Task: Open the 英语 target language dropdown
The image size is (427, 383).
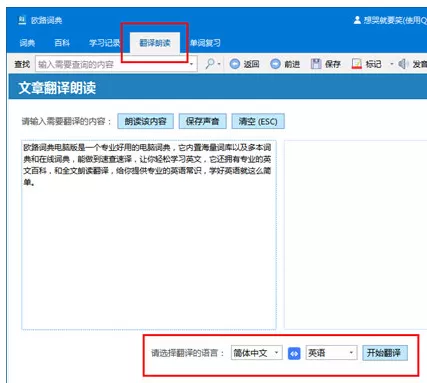Action: click(x=331, y=353)
